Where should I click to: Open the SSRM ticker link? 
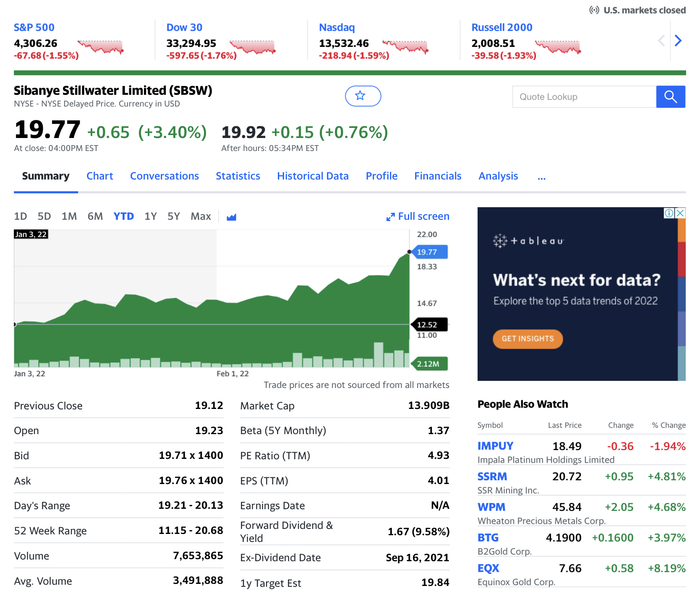click(492, 476)
